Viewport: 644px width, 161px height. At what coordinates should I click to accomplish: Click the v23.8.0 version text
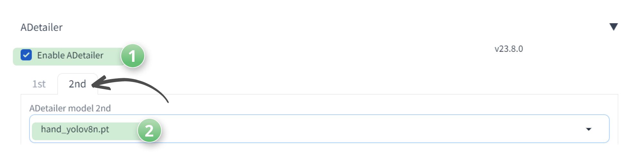pyautogui.click(x=509, y=49)
